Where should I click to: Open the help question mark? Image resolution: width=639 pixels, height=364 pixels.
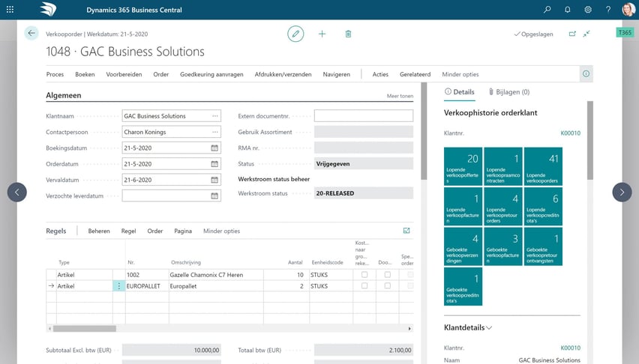[x=608, y=10]
